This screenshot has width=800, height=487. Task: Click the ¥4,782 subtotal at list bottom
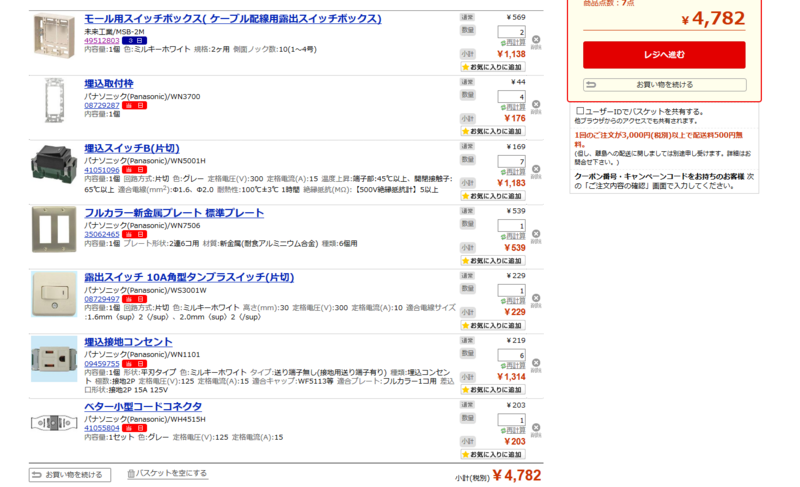[517, 476]
